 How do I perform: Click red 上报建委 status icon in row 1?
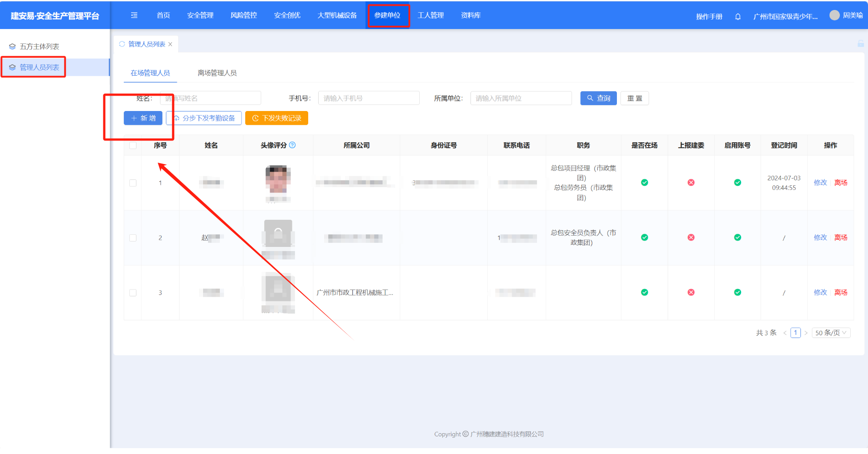tap(691, 183)
